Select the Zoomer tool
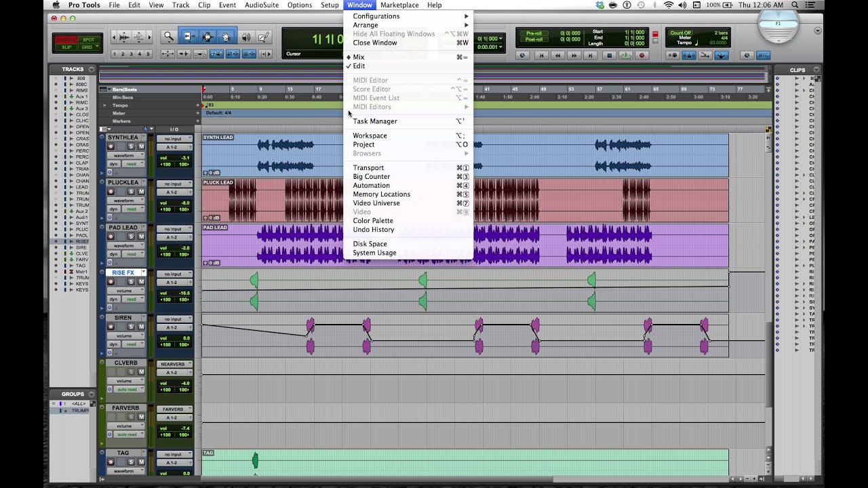Screen dimensions: 868x488 [x=168, y=37]
